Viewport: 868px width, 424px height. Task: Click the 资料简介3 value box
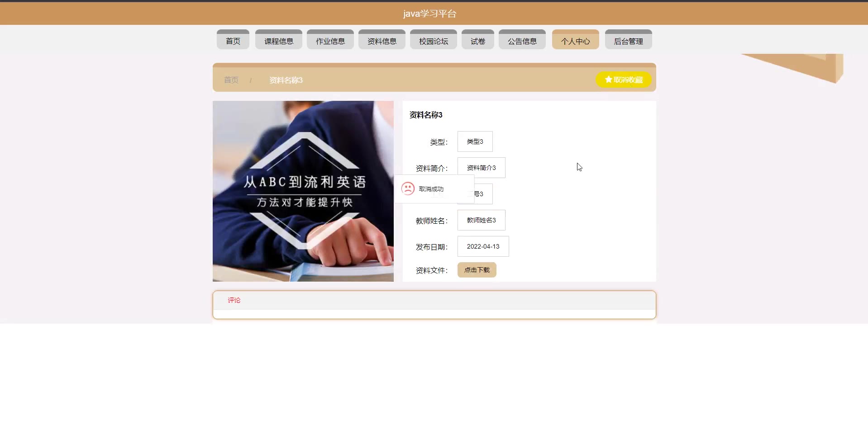[x=482, y=168]
